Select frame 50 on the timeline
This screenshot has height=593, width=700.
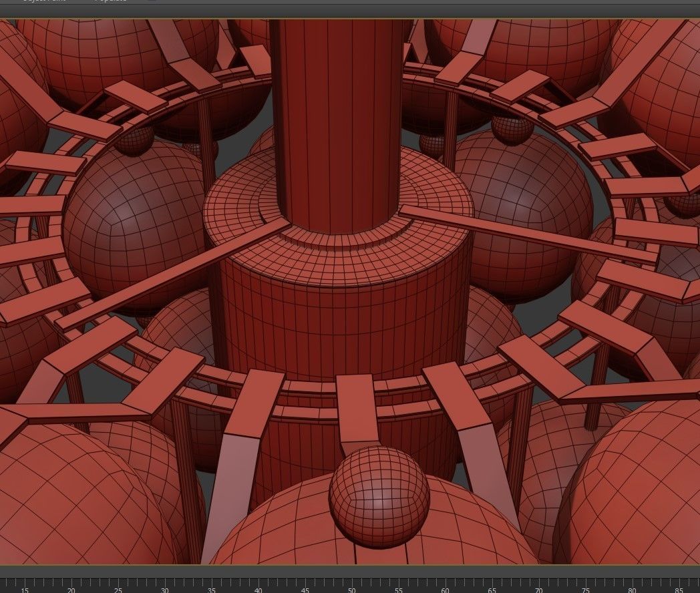point(352,590)
